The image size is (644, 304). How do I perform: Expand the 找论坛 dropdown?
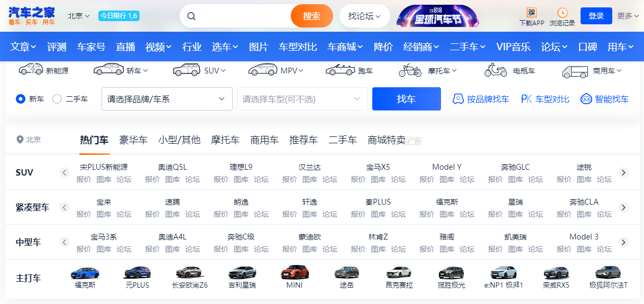[365, 16]
